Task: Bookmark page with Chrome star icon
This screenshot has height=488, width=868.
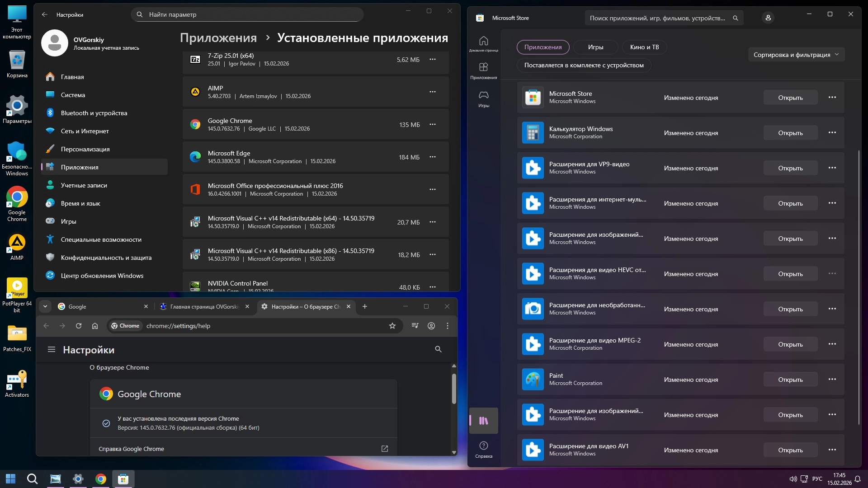Action: click(392, 326)
